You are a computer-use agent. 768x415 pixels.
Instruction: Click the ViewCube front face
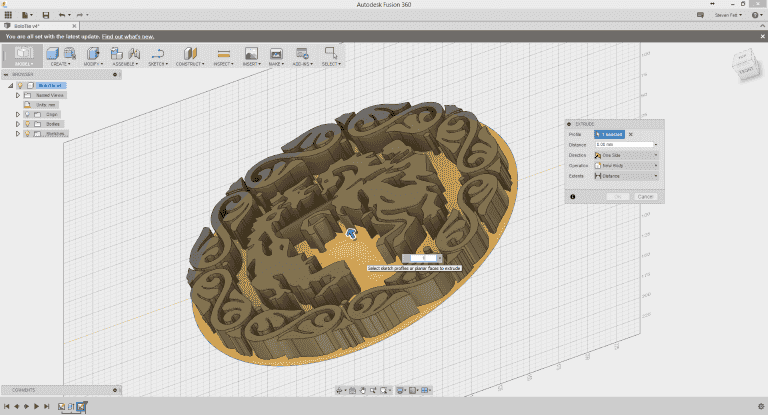point(747,70)
